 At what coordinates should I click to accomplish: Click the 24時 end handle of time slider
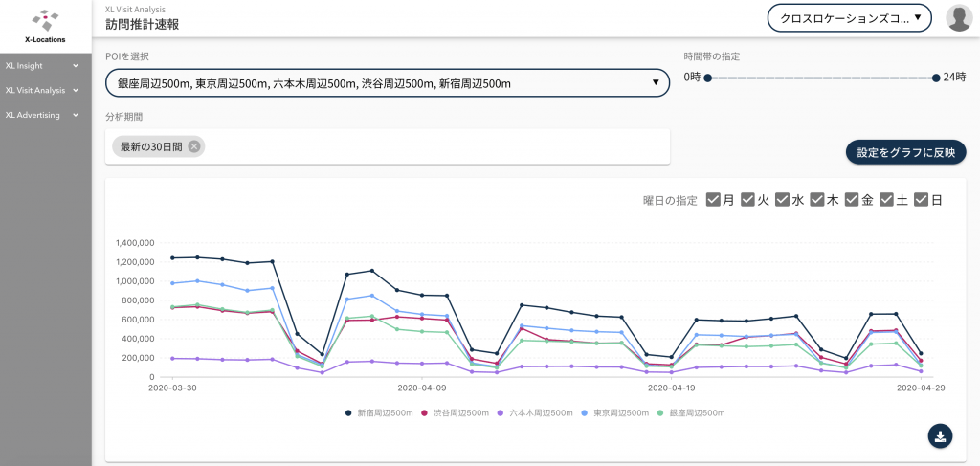tap(936, 78)
